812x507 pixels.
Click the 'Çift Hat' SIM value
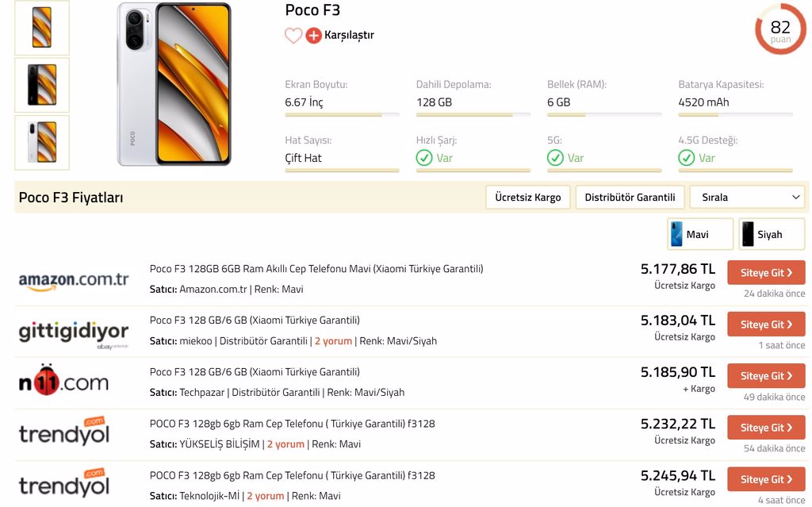pyautogui.click(x=303, y=158)
